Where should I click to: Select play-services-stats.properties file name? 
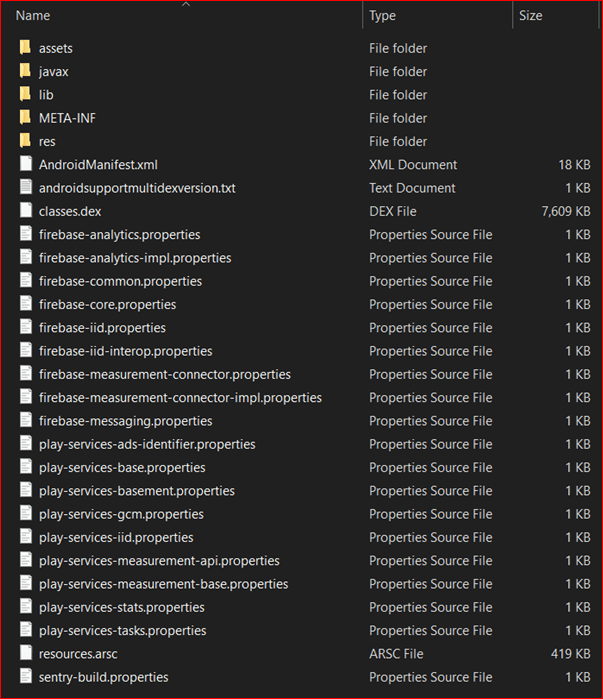point(122,608)
